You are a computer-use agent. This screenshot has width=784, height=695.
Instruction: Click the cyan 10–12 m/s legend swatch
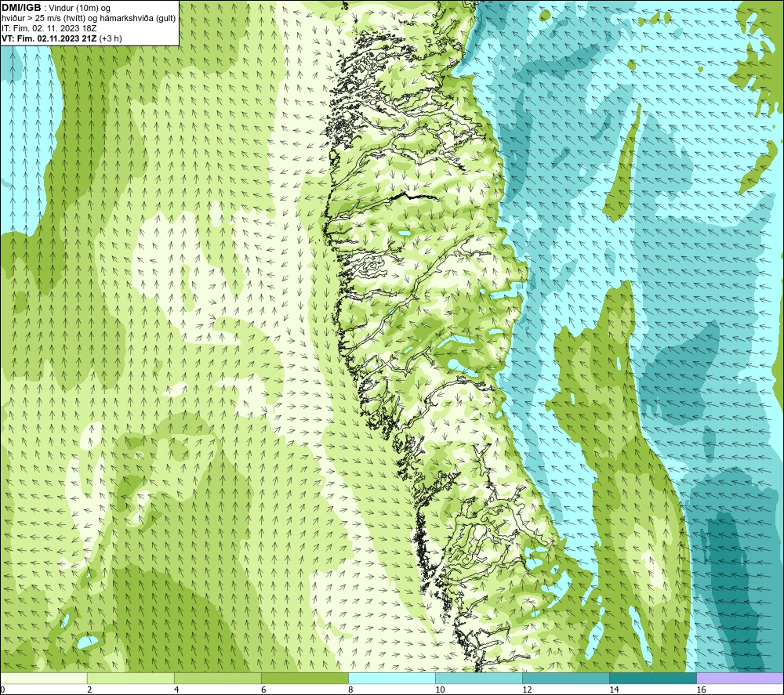click(x=478, y=678)
